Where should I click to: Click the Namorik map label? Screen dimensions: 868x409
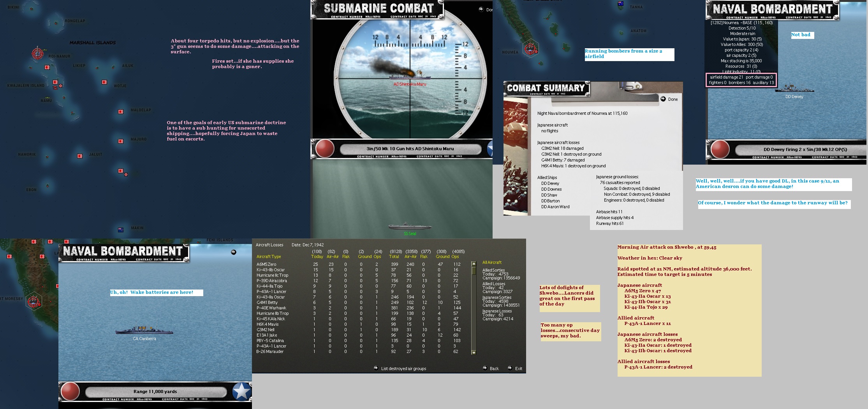coord(27,154)
